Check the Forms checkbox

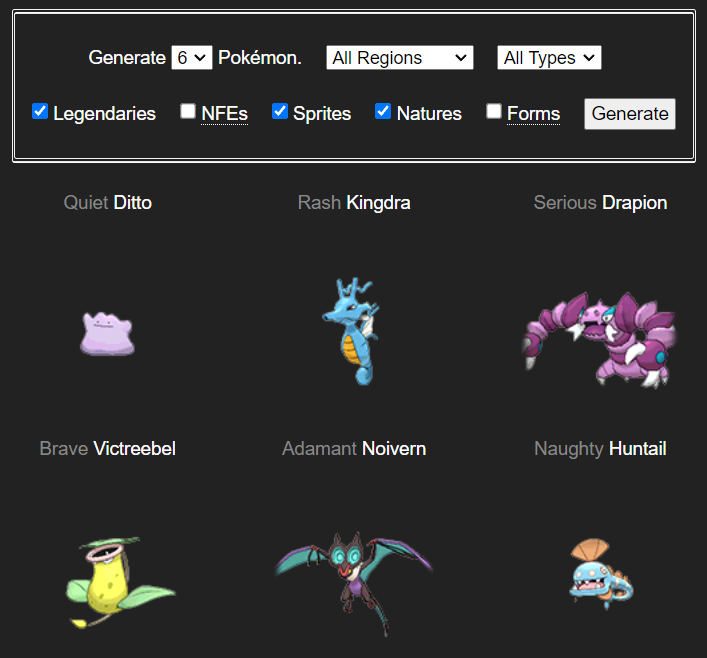tap(494, 111)
